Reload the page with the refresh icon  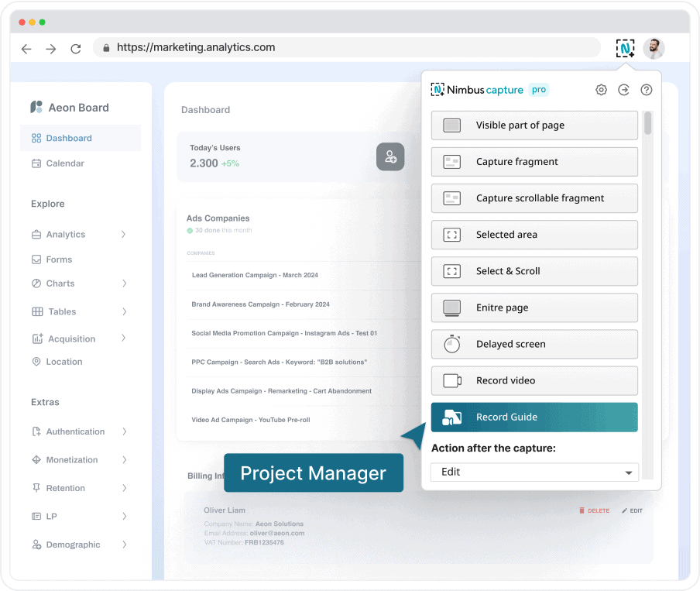point(76,49)
